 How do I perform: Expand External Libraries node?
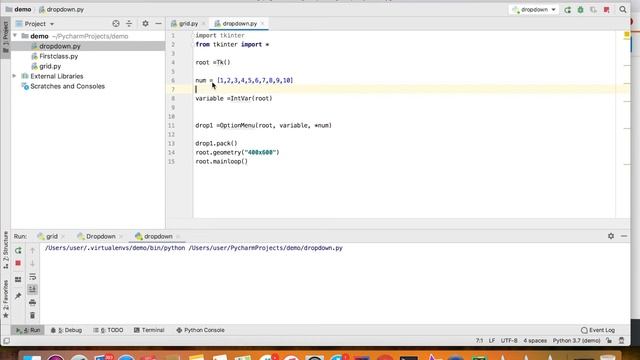pyautogui.click(x=15, y=76)
